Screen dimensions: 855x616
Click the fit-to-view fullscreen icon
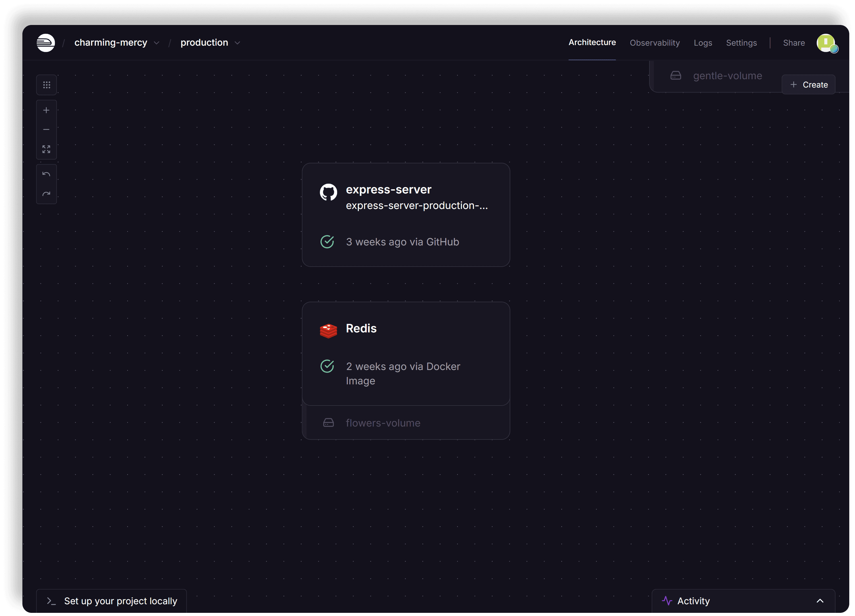click(x=47, y=149)
